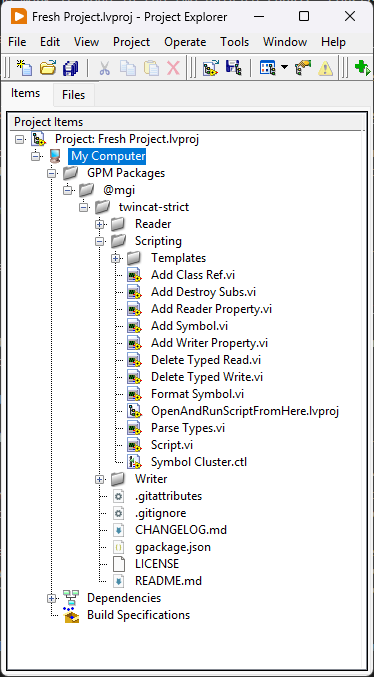Click the Paste clipboard icon
374x677 pixels.
coord(151,68)
